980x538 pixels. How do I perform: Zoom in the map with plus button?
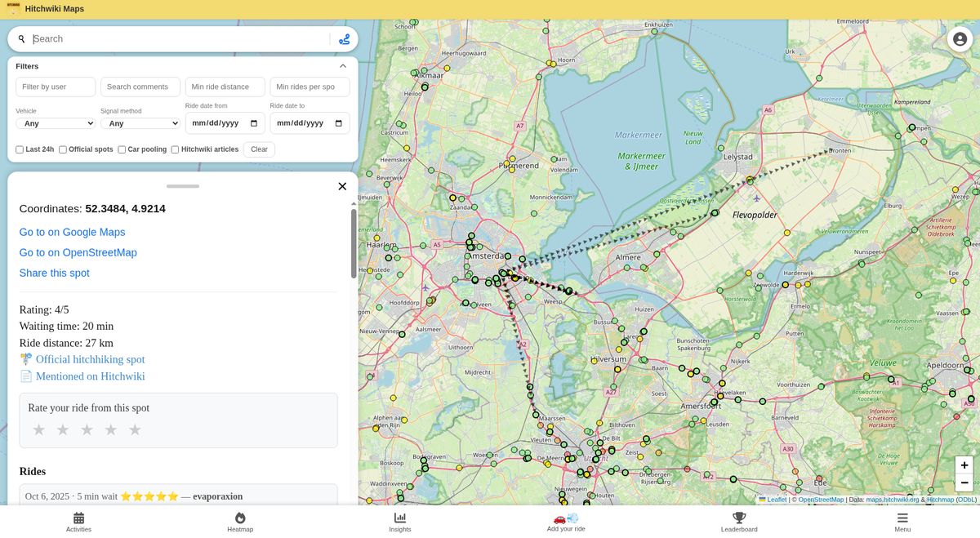(x=964, y=465)
